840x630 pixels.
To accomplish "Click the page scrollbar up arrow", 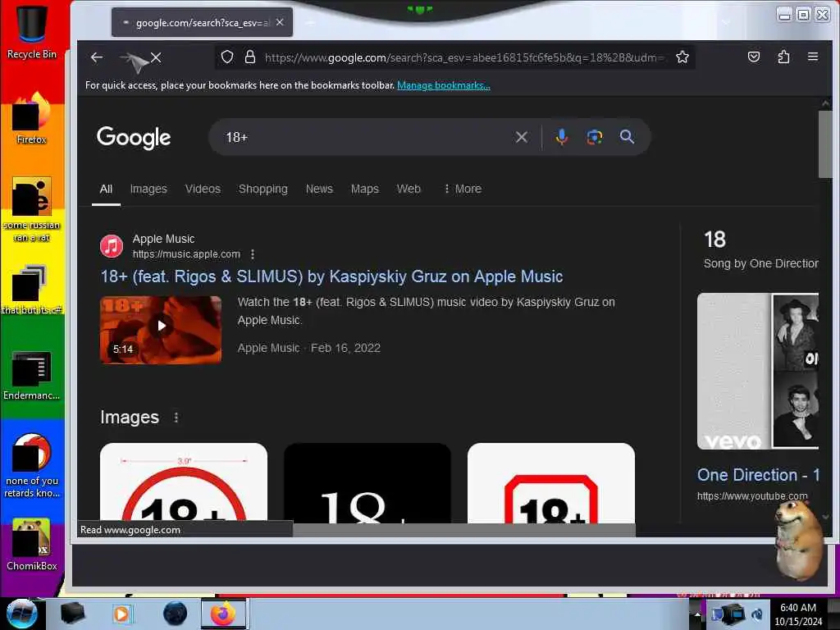I will click(x=825, y=103).
